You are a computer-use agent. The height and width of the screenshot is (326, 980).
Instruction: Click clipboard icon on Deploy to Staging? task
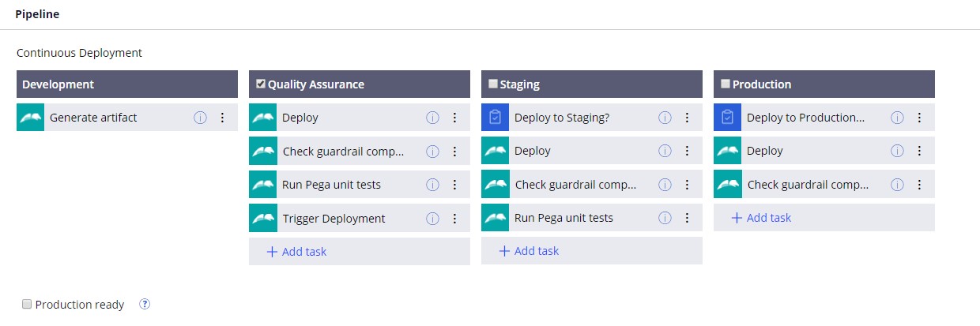point(495,118)
